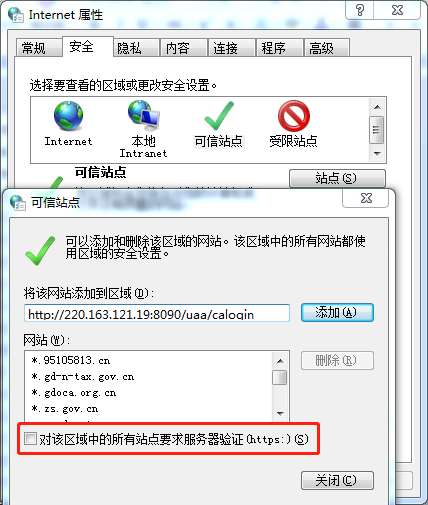Select the Internet zone globe icon

point(68,116)
